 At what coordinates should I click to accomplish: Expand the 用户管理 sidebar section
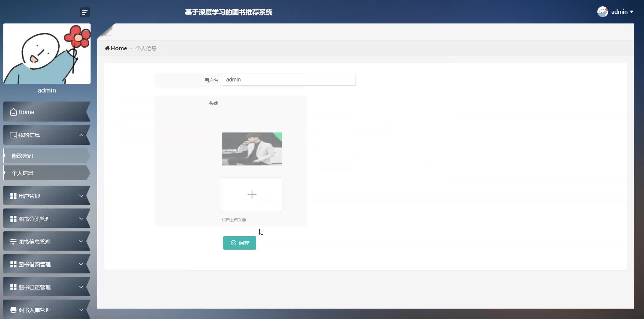coord(81,196)
